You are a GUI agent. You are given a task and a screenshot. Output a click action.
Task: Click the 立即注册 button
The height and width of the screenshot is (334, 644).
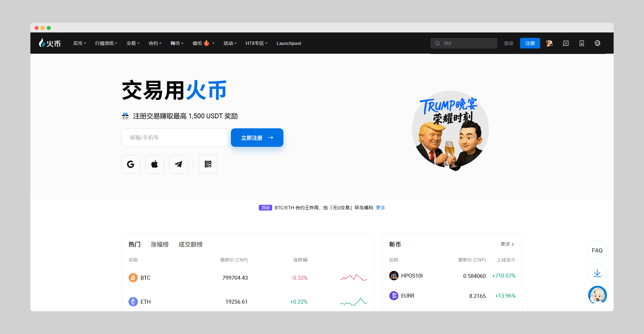point(257,137)
